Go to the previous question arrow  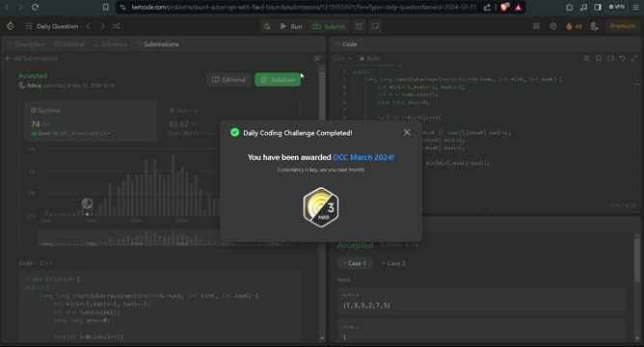(x=89, y=26)
